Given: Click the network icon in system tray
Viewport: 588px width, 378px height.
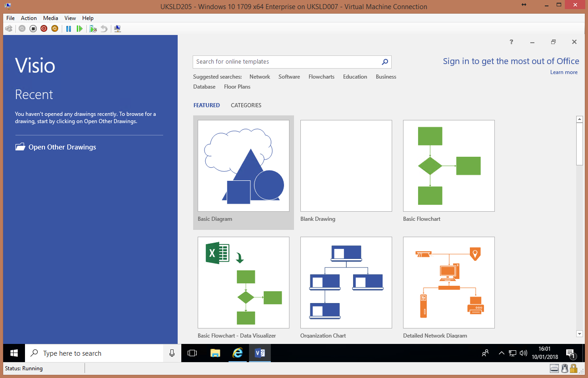Looking at the screenshot, I should 513,353.
